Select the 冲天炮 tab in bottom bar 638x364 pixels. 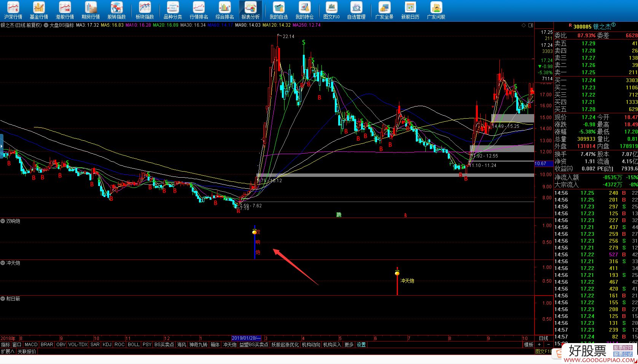tap(230, 345)
